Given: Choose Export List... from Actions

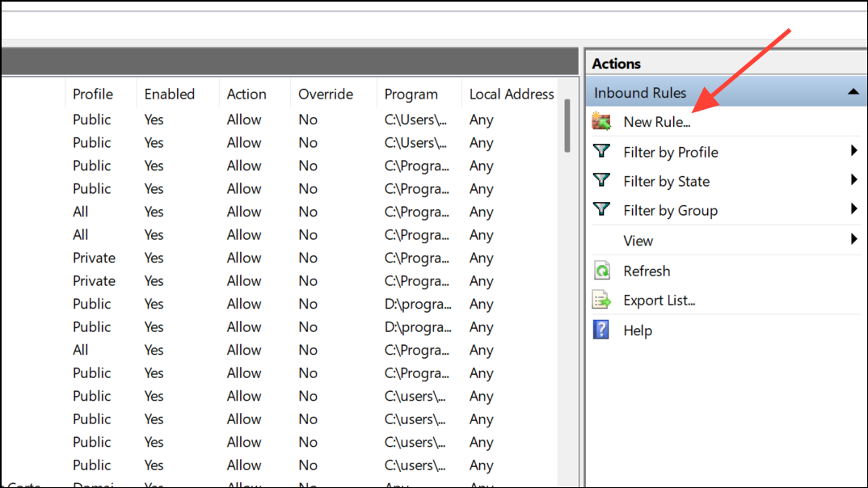Looking at the screenshot, I should 659,301.
